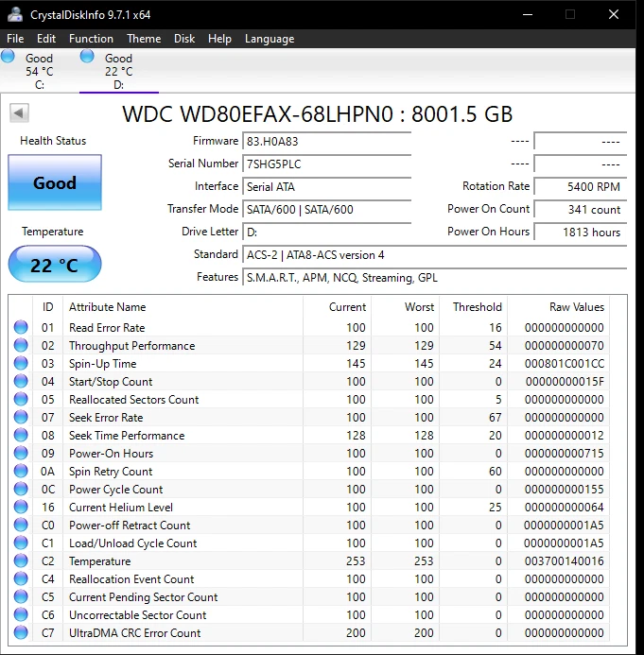Open the Theme menu
This screenshot has height=655, width=644.
144,39
